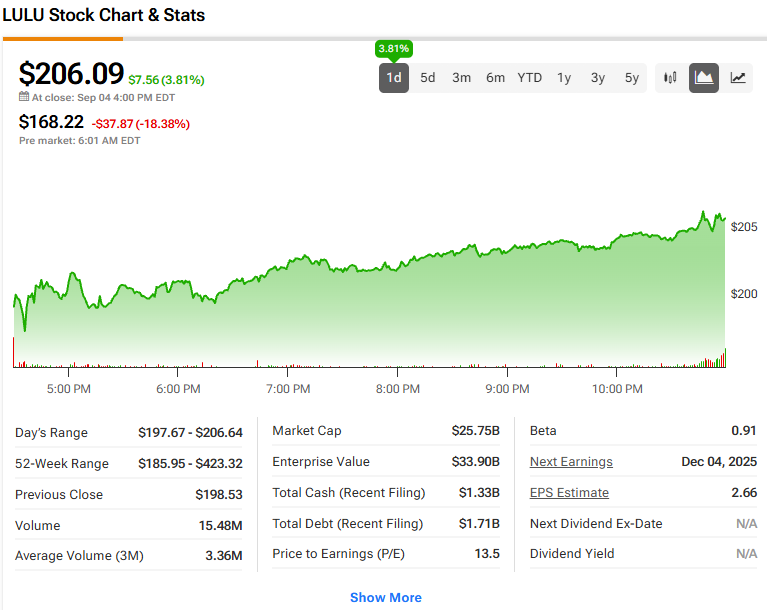Show the 3m chart range
767x610 pixels.
461,78
